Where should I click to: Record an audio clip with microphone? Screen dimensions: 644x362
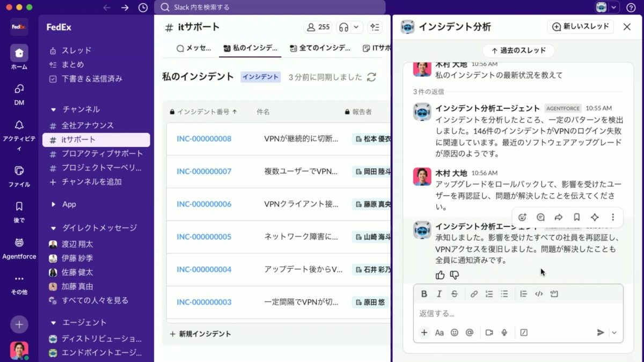[x=504, y=333]
